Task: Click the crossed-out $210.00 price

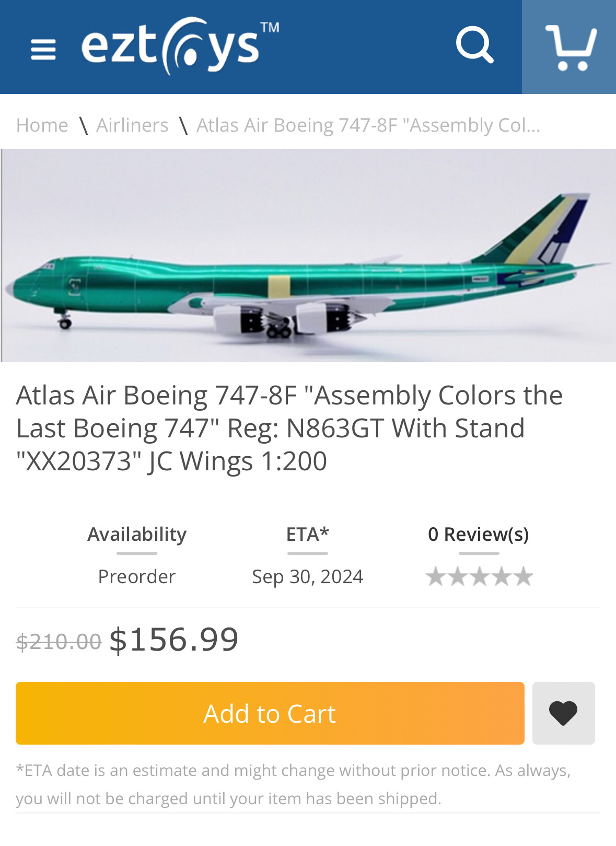Action: tap(59, 641)
